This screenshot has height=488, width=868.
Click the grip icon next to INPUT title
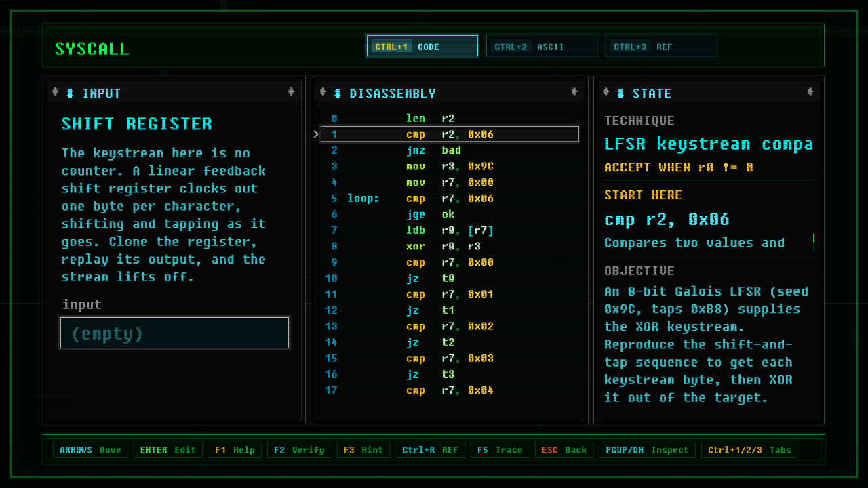(x=70, y=93)
